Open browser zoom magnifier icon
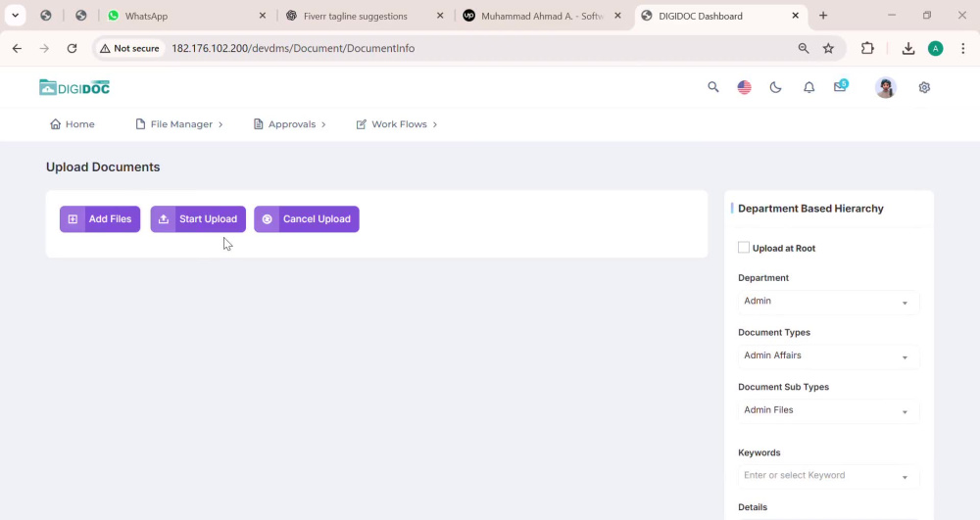980x520 pixels. [x=804, y=48]
